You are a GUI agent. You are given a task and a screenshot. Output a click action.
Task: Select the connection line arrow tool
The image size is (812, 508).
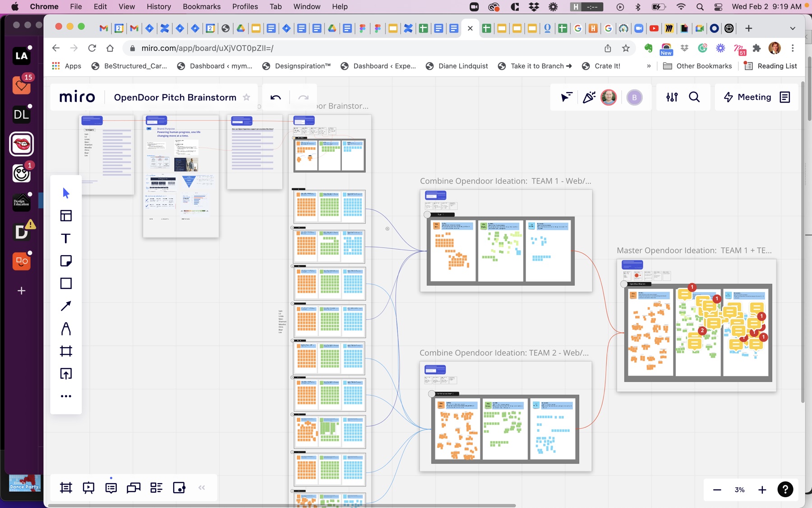click(66, 306)
